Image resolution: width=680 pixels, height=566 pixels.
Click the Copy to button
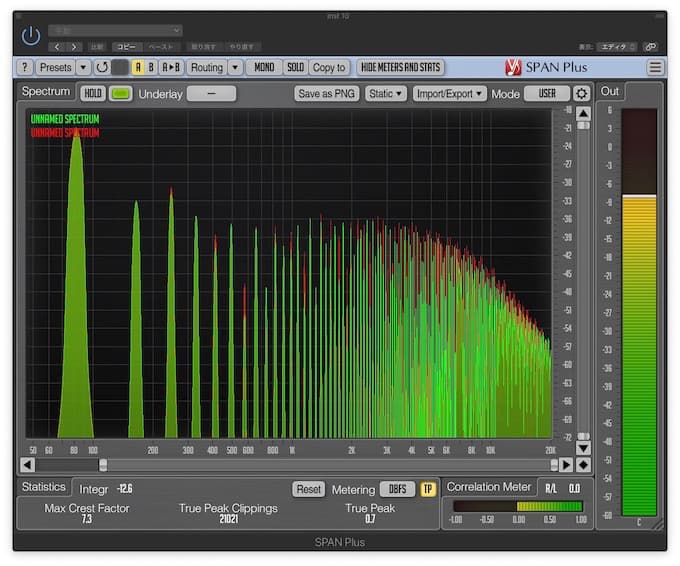tap(329, 67)
